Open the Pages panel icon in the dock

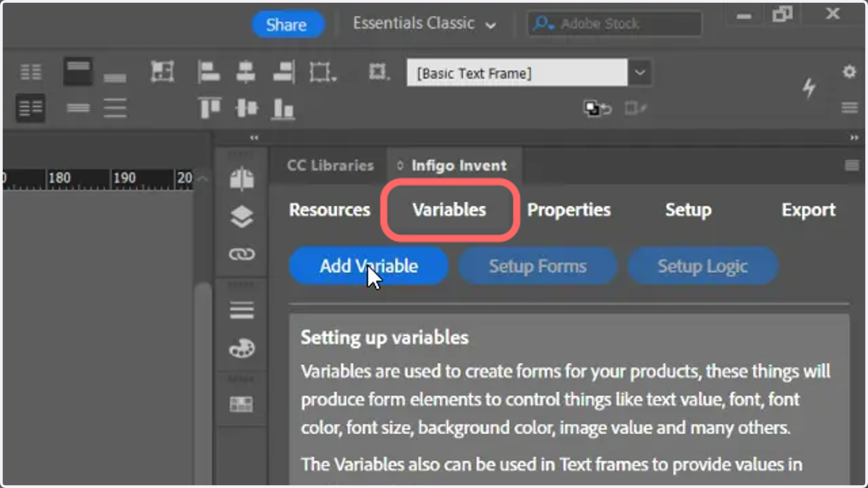(x=242, y=179)
